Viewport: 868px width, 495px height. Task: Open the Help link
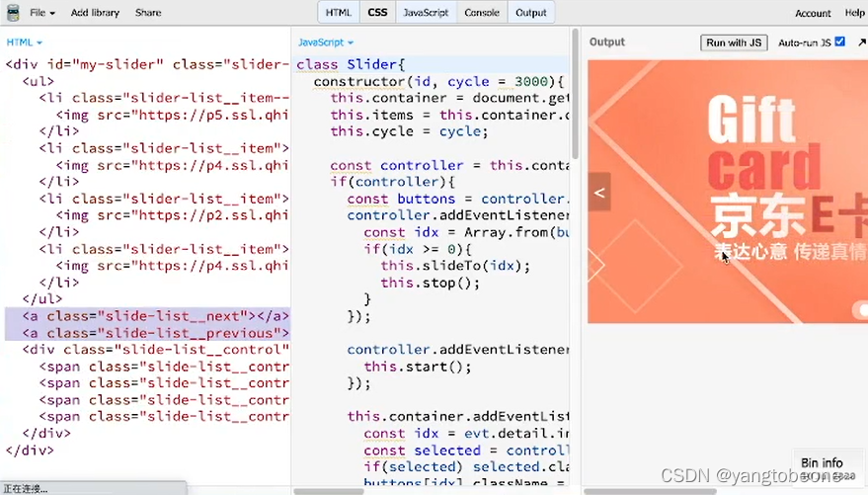[x=855, y=13]
